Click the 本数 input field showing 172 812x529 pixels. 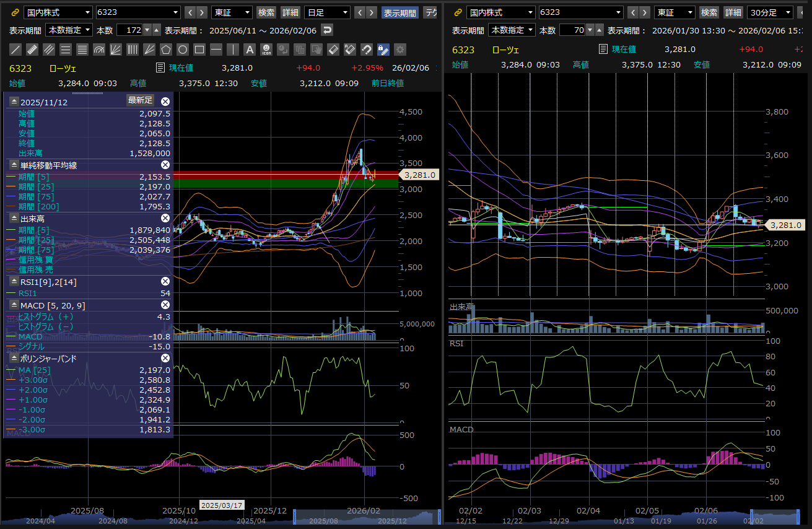pos(130,30)
